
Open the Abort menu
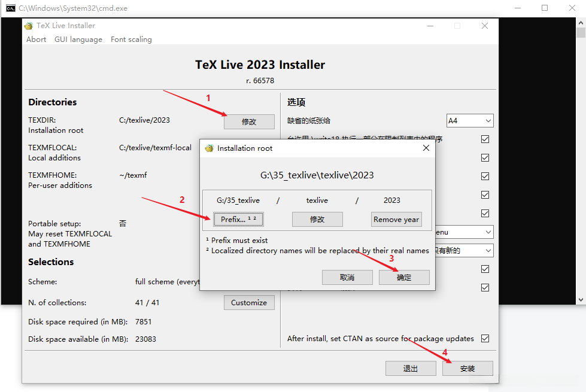coord(37,39)
